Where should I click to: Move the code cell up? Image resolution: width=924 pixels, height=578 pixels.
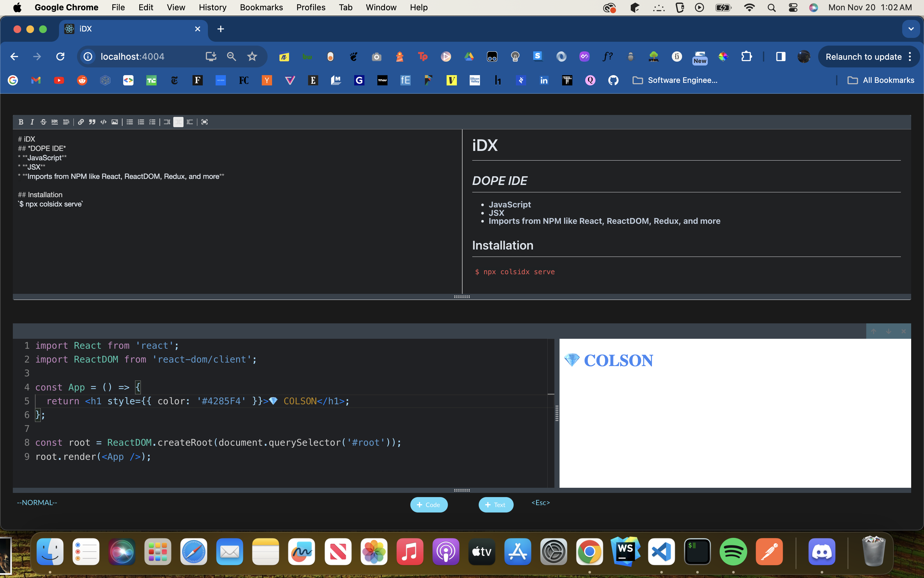pyautogui.click(x=874, y=331)
